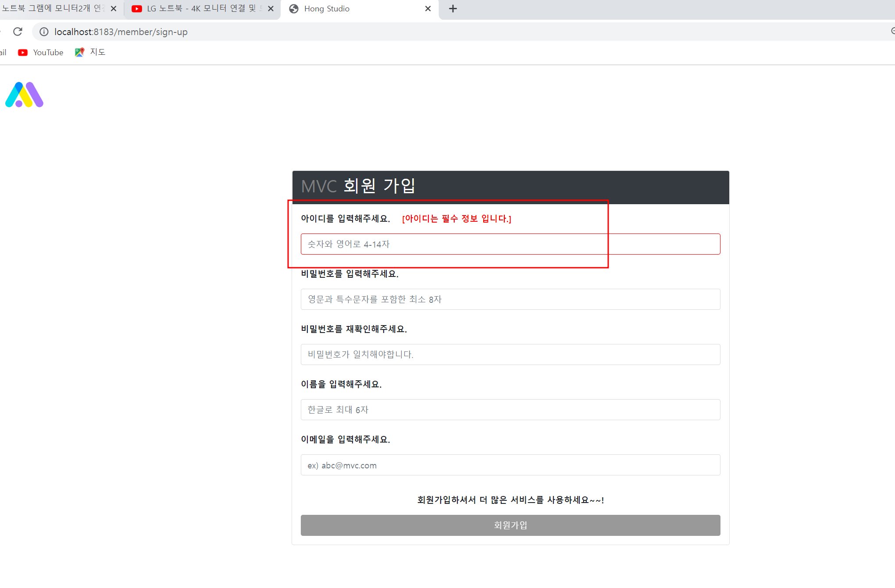This screenshot has width=895, height=588.
Task: Submit the 회원가입 button
Action: [510, 525]
